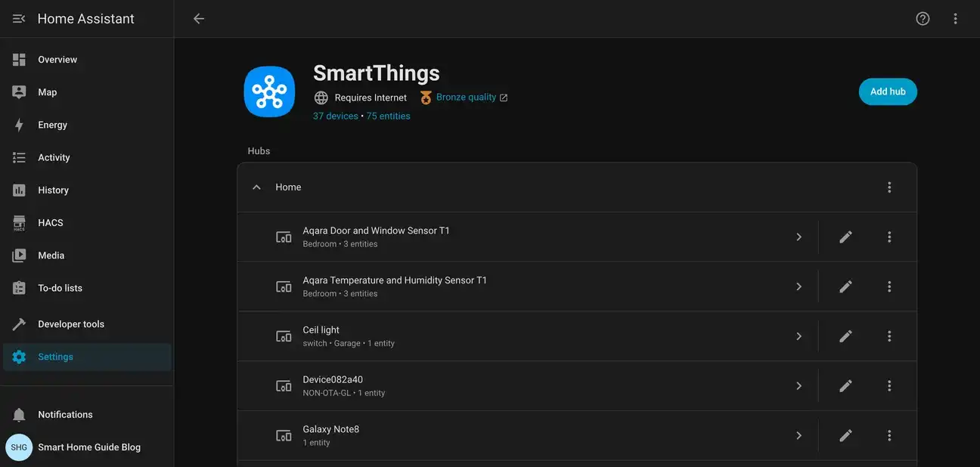Open details for Device082a40
Viewport: 980px width, 467px height.
(799, 385)
